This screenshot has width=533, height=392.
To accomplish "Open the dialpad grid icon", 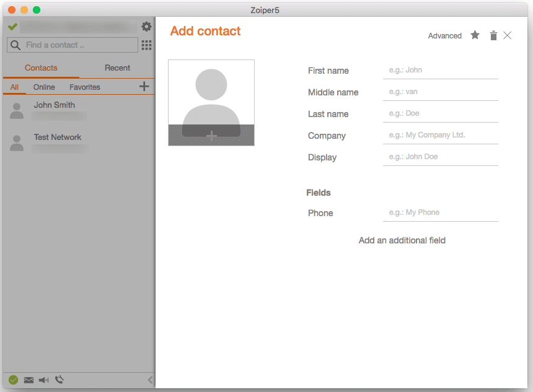I will (146, 45).
